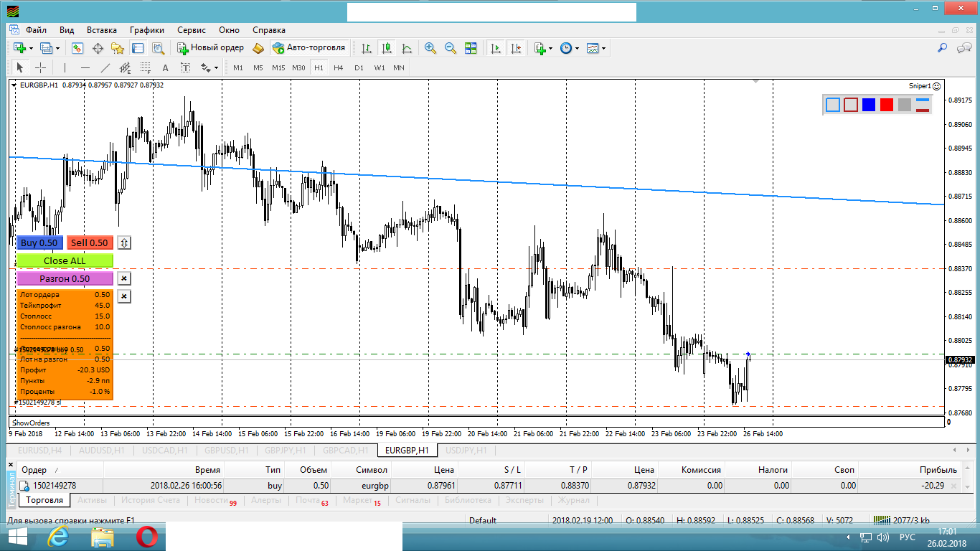This screenshot has height=551, width=980.
Task: Click the Zoom Out magnifier icon
Action: pos(451,48)
